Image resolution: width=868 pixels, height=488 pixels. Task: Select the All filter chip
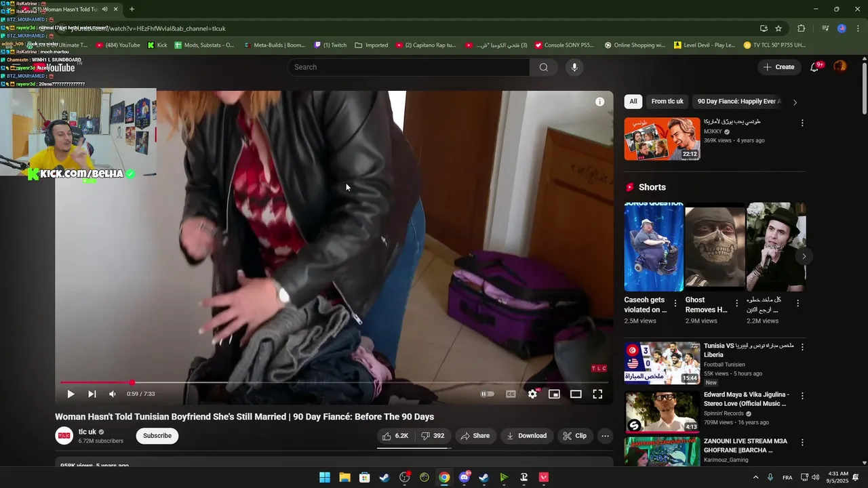point(633,102)
